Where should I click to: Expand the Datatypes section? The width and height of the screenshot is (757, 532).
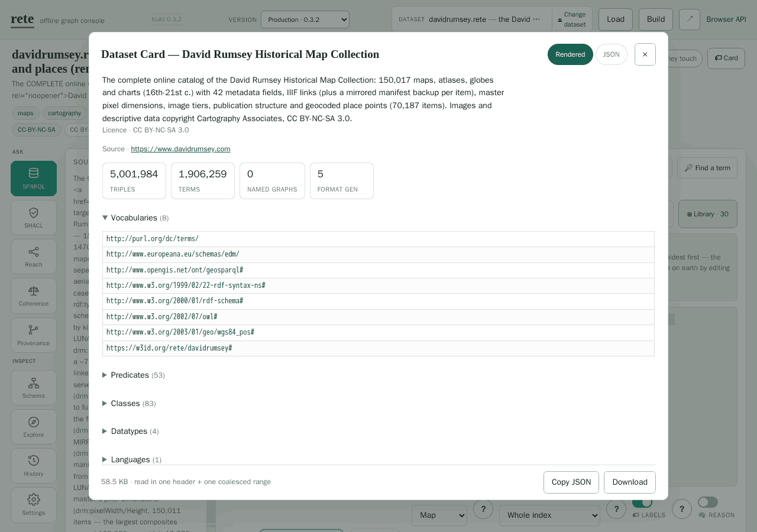[131, 432]
